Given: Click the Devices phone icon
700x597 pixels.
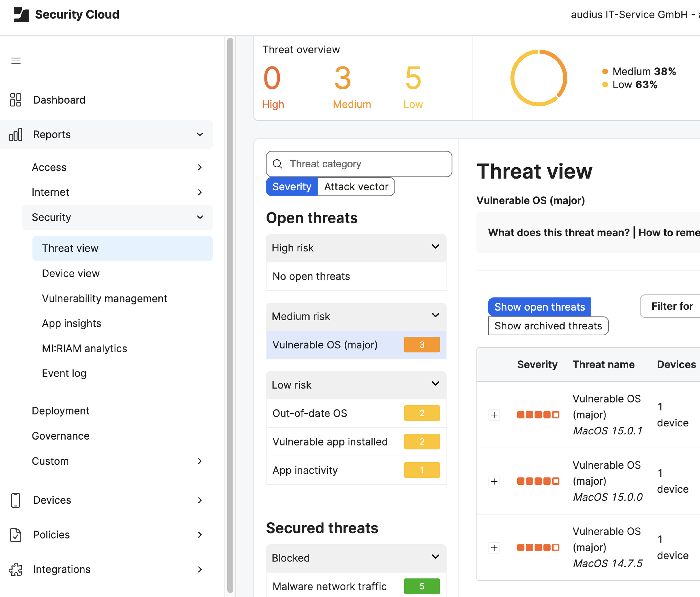Looking at the screenshot, I should (15, 500).
